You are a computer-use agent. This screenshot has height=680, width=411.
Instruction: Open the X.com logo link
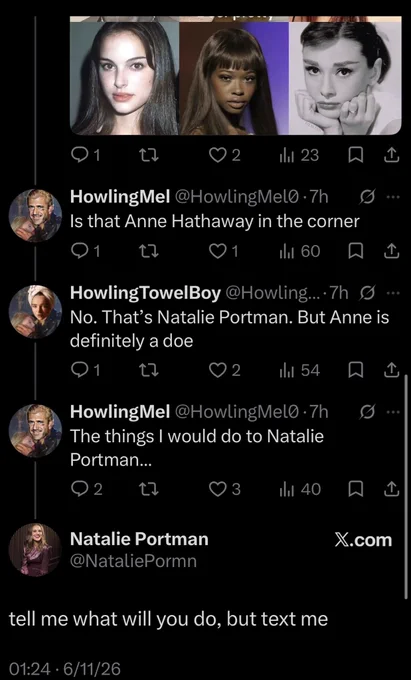point(363,540)
